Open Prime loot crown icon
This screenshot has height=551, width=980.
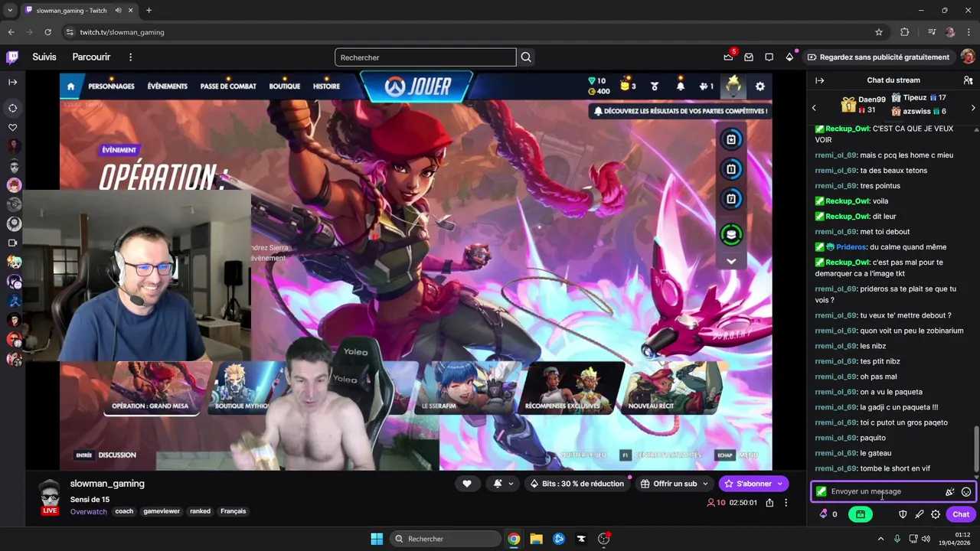pyautogui.click(x=728, y=57)
